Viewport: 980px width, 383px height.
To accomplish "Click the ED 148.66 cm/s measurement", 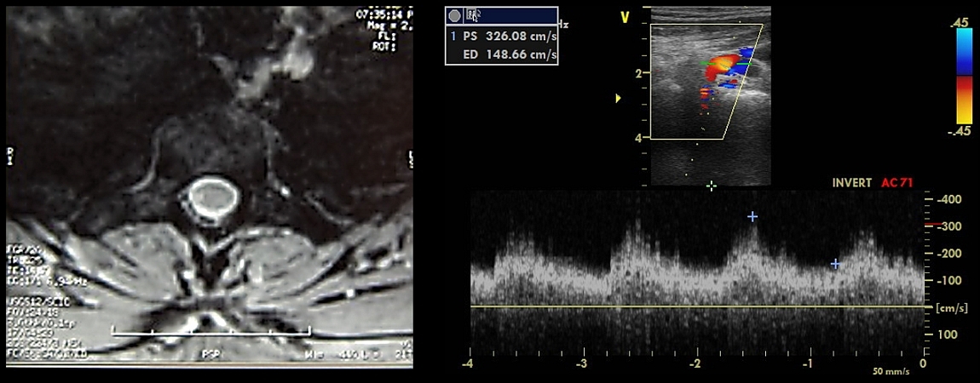I will [510, 54].
